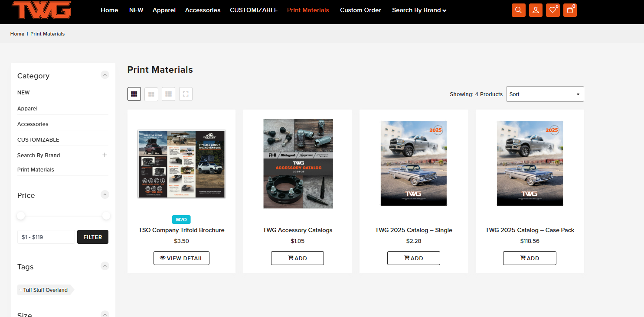Switch to the list layout view icon
The width and height of the screenshot is (644, 317).
[169, 94]
